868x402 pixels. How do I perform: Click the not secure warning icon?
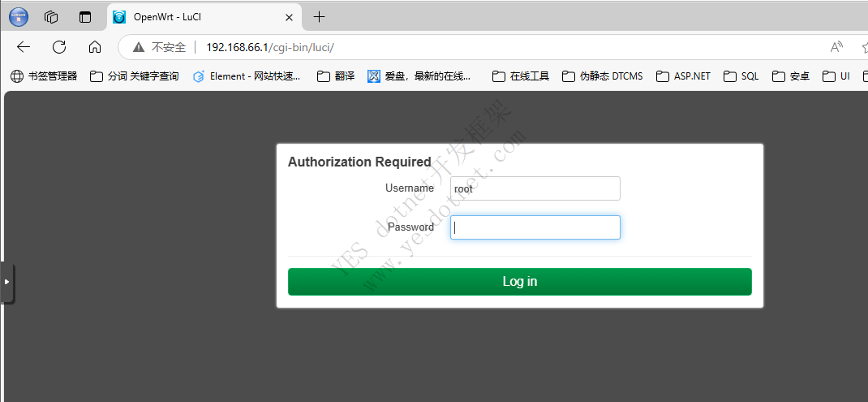pyautogui.click(x=139, y=47)
